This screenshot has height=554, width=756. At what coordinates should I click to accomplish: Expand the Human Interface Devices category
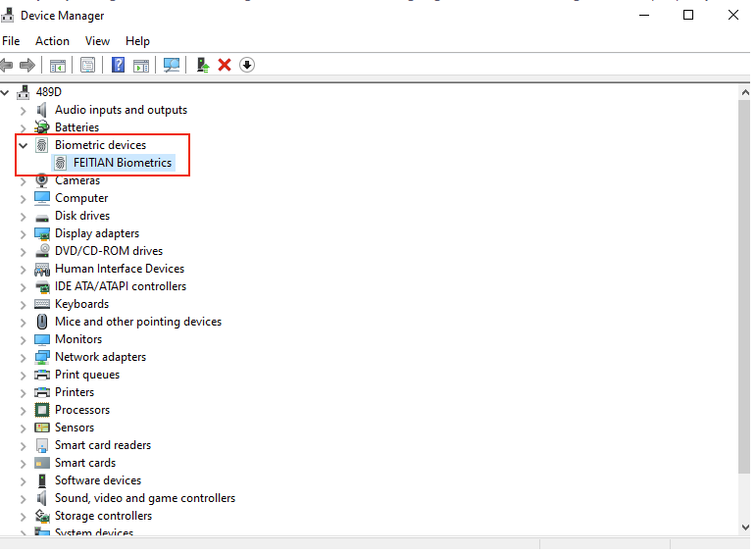24,270
